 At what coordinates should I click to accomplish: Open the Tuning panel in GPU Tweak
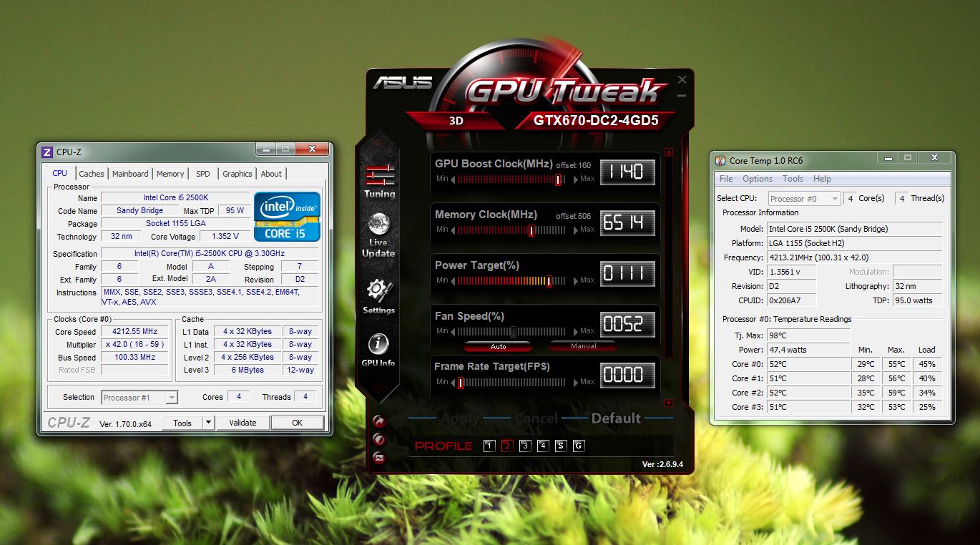(x=379, y=181)
